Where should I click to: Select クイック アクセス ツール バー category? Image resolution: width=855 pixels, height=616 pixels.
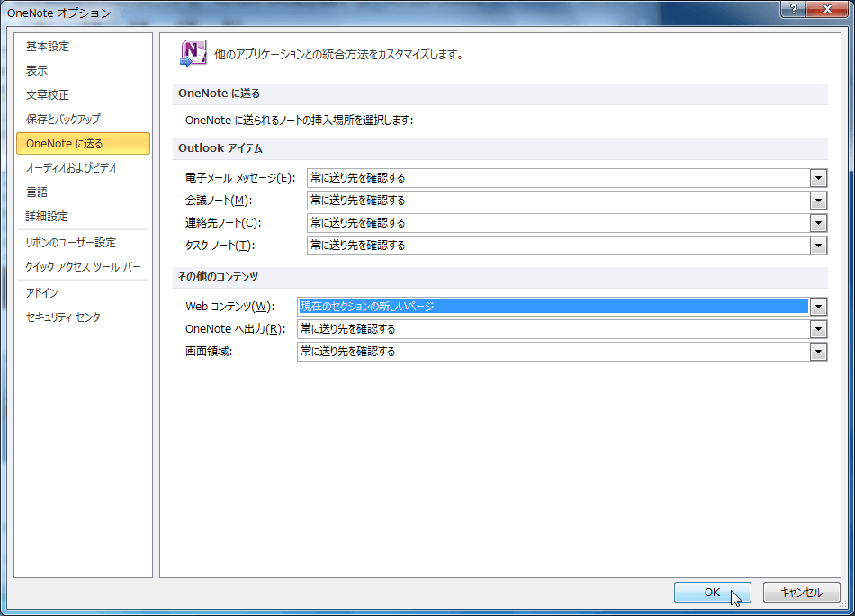(83, 267)
